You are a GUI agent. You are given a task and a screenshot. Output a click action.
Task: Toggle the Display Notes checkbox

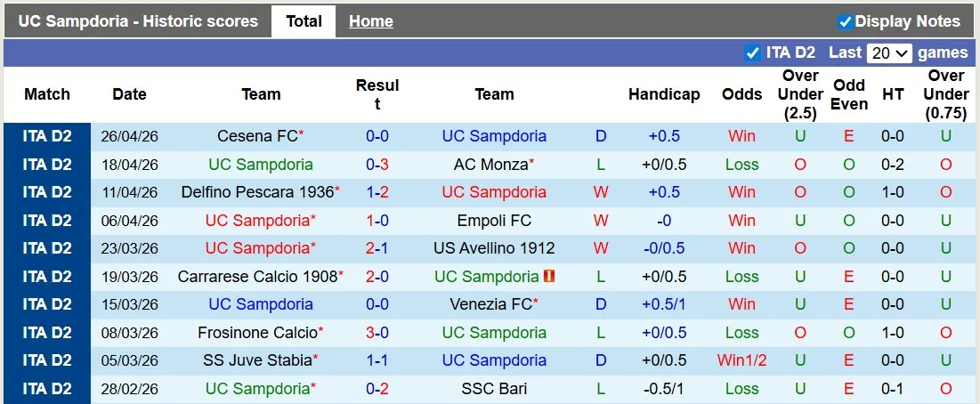[846, 21]
